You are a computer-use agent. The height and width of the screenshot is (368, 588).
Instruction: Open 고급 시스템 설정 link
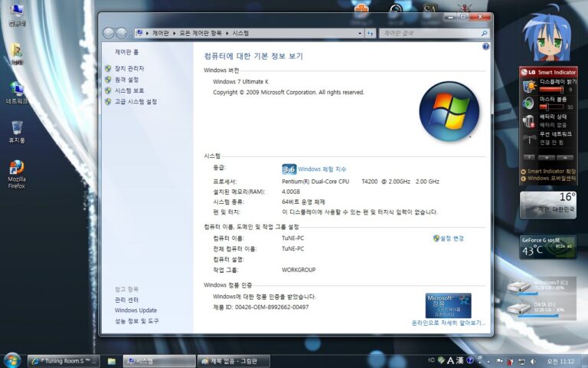point(136,102)
